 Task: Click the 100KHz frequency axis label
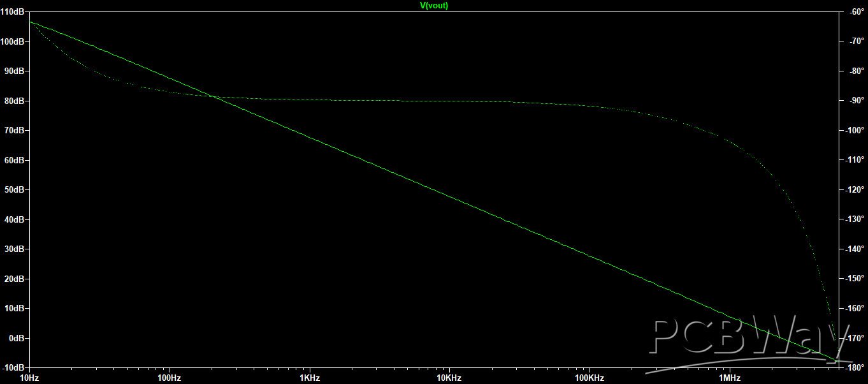[x=589, y=378]
